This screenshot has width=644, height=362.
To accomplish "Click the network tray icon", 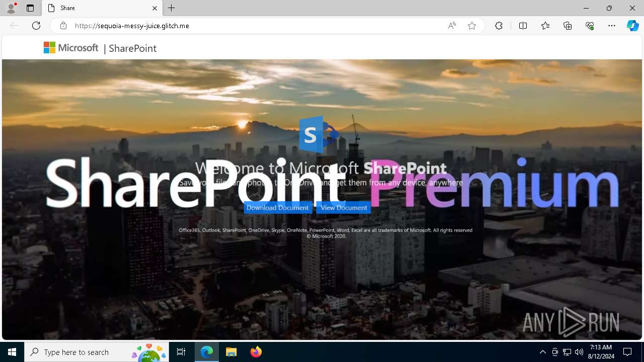I will [567, 352].
